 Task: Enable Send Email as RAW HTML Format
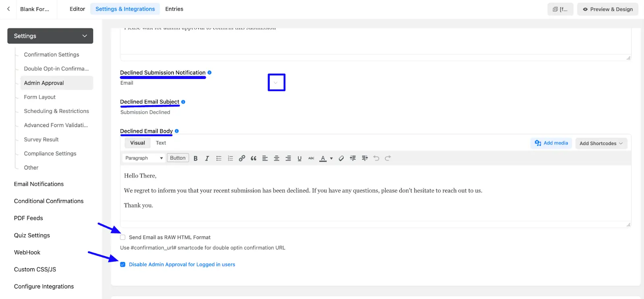(123, 237)
